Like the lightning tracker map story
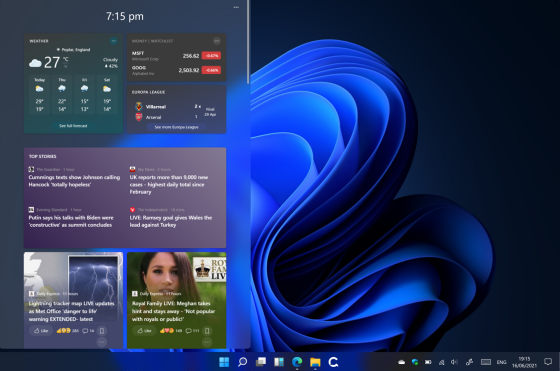The width and height of the screenshot is (560, 371). click(41, 331)
